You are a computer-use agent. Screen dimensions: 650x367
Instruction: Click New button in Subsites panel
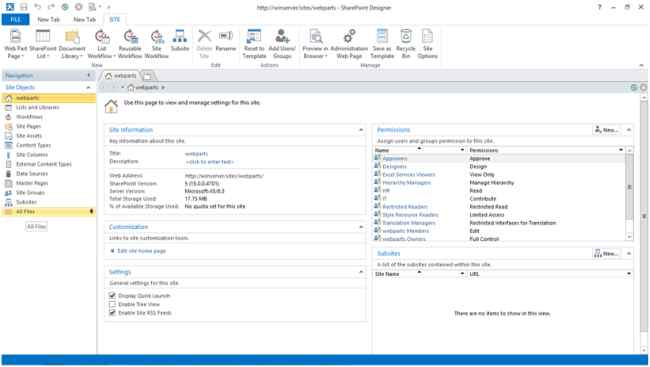607,253
